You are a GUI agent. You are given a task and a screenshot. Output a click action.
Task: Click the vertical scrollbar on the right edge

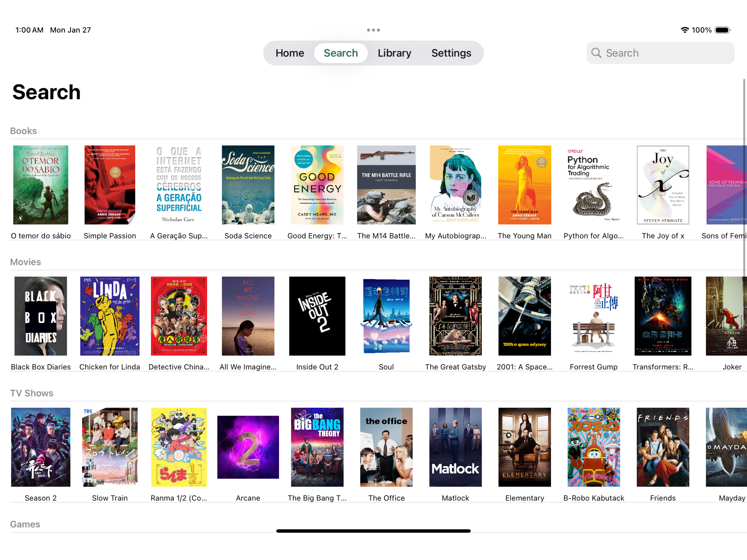coord(744,176)
